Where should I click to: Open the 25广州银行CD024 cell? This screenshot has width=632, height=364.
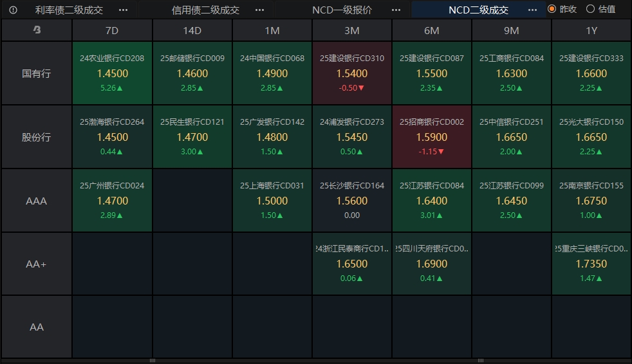pyautogui.click(x=112, y=201)
